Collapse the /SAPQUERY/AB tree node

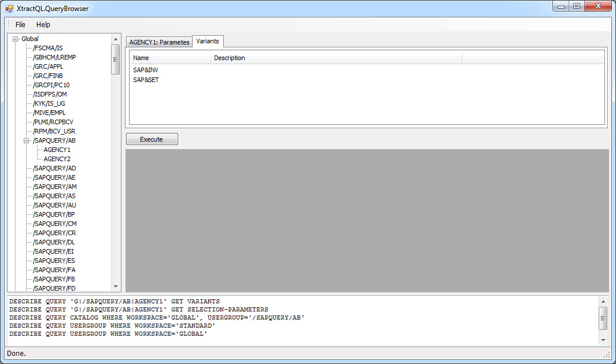point(27,140)
